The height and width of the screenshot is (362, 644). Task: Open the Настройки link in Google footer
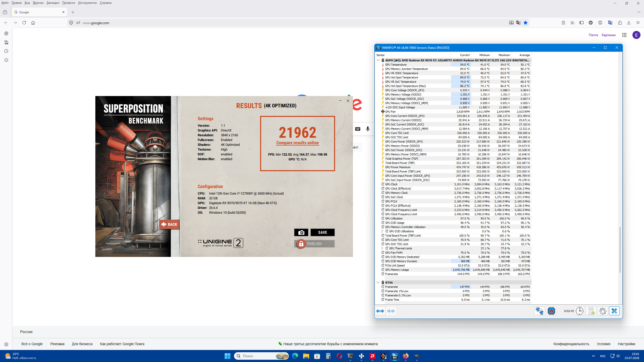(626, 344)
